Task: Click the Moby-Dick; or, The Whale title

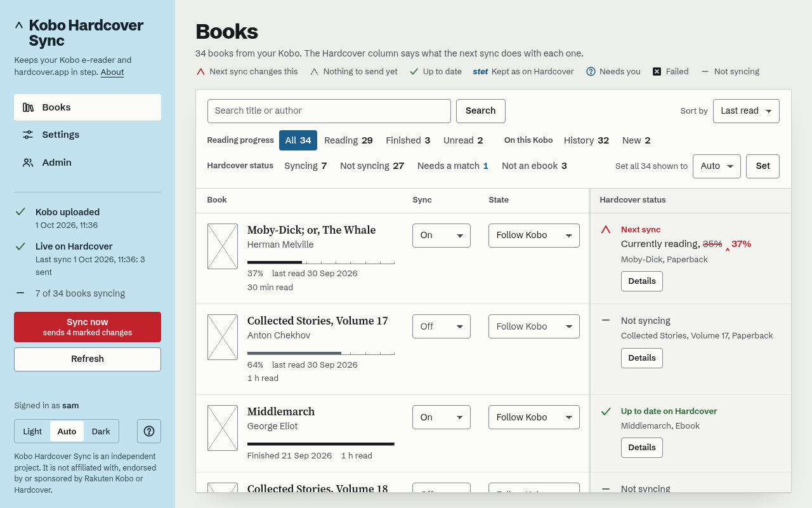Action: [311, 230]
